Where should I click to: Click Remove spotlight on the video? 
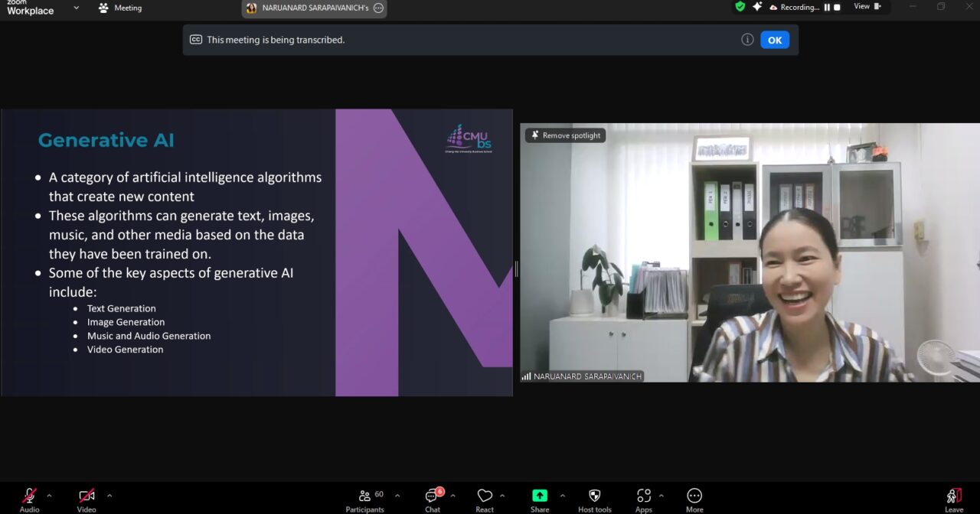[565, 135]
